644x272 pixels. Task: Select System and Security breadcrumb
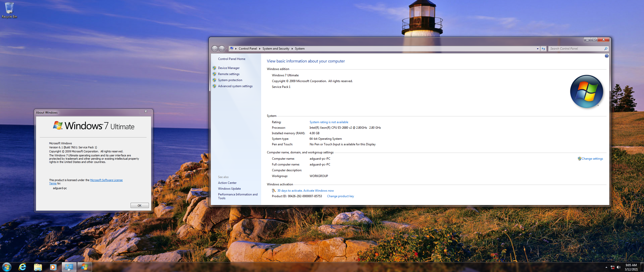[276, 49]
